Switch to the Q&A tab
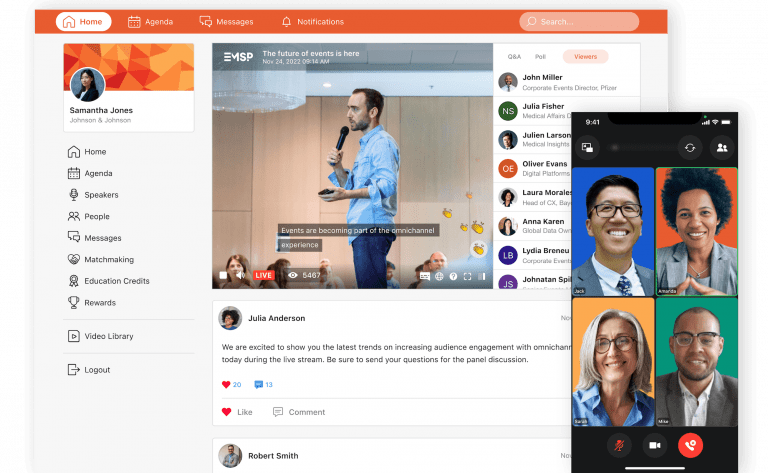The image size is (768, 473). click(x=515, y=57)
